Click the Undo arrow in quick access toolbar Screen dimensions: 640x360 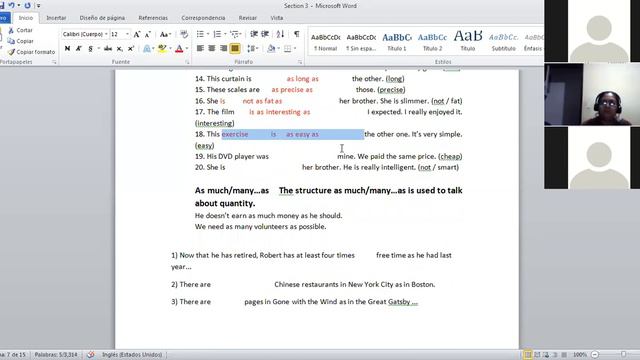click(11, 5)
